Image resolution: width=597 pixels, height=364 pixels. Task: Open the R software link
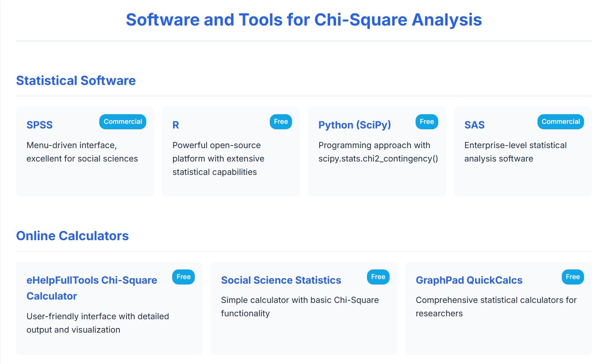pyautogui.click(x=175, y=125)
